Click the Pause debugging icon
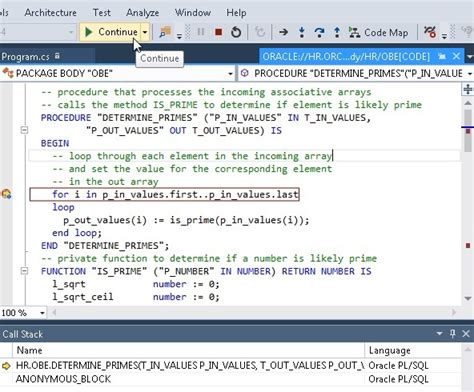This screenshot has height=392, width=474. coord(201,32)
